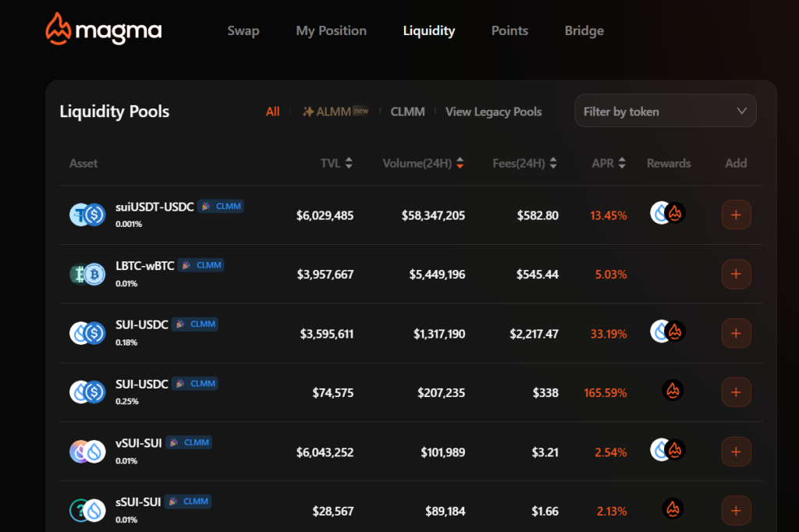Click plus icon for vSUI-SUI pool
The image size is (799, 532).
pyautogui.click(x=736, y=452)
